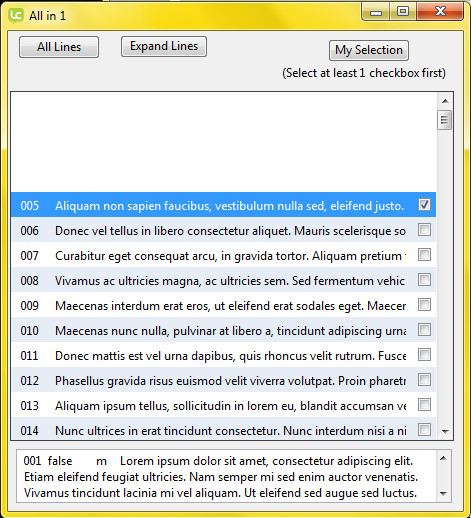Image resolution: width=471 pixels, height=518 pixels.
Task: Select row 'Vivamus ac ultricies magna'
Action: coord(224,280)
